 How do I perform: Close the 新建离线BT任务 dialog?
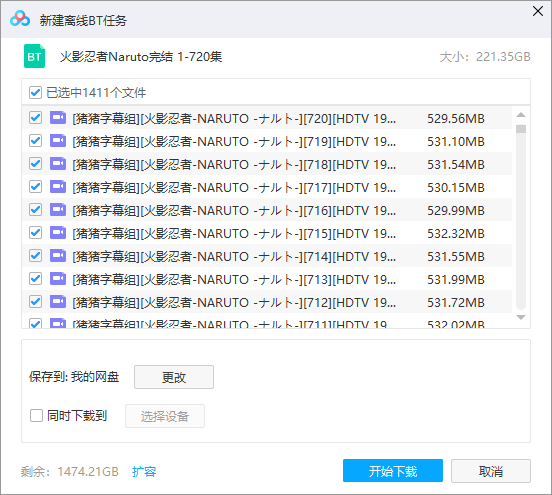(x=538, y=11)
